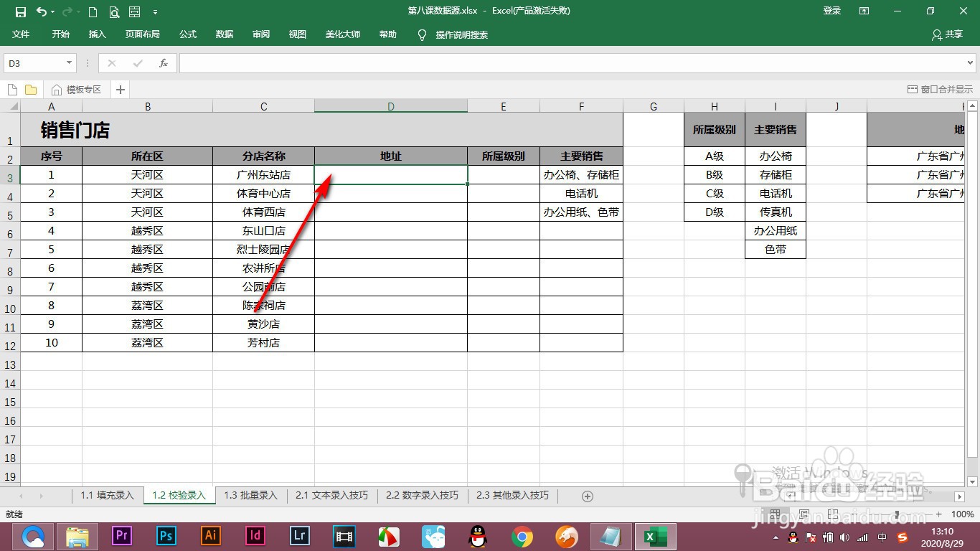This screenshot has height=551, width=980.
Task: Open the 数据 ribbon tab
Action: point(225,34)
